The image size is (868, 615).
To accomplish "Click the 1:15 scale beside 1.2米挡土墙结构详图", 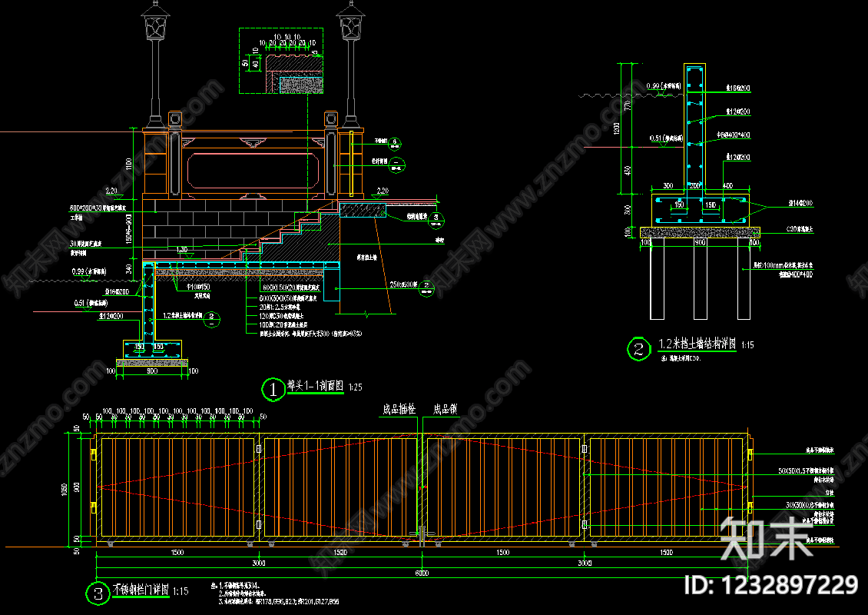I will point(747,345).
